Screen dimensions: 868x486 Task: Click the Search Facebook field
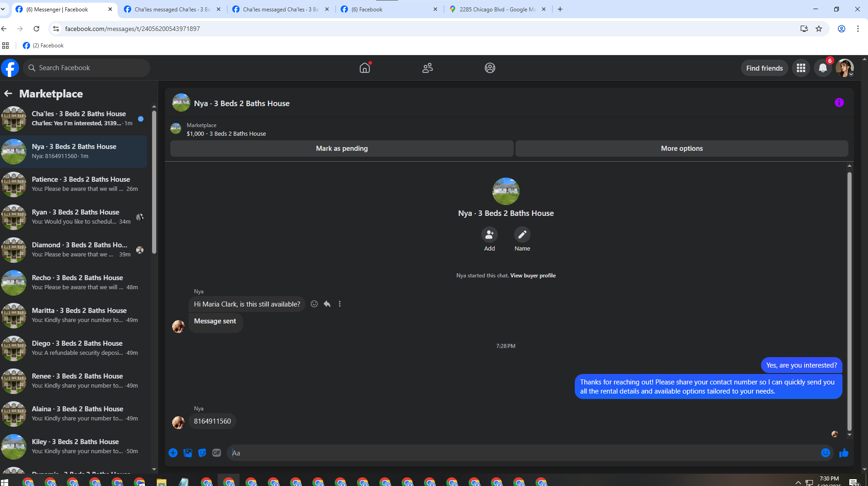click(87, 68)
